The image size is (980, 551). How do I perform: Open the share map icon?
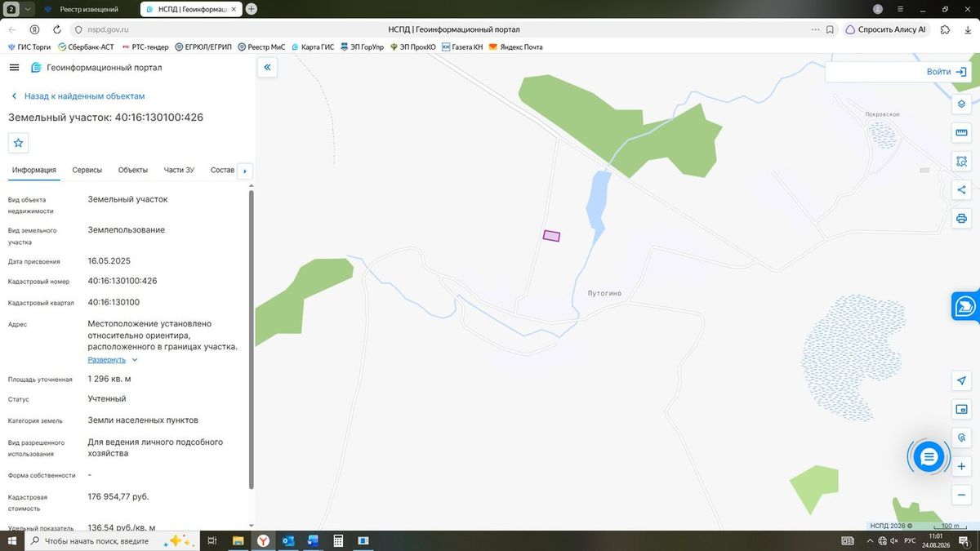(x=961, y=190)
